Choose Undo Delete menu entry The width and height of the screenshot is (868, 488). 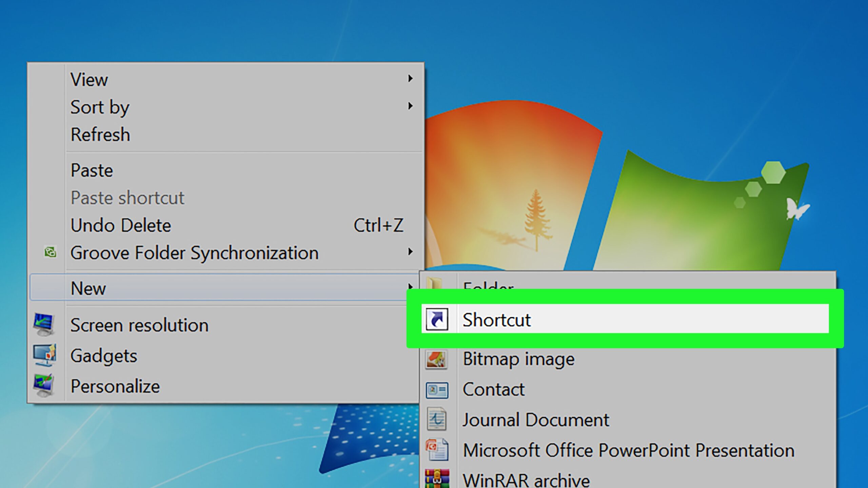tap(121, 225)
